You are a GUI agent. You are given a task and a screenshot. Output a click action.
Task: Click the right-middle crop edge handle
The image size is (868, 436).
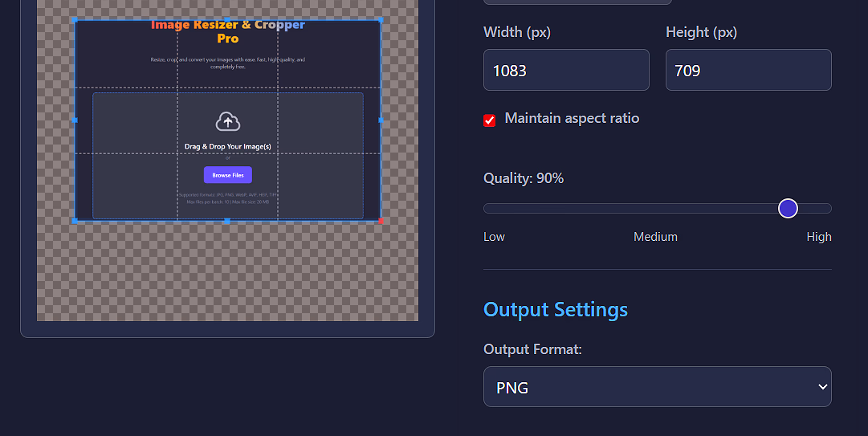pyautogui.click(x=381, y=120)
